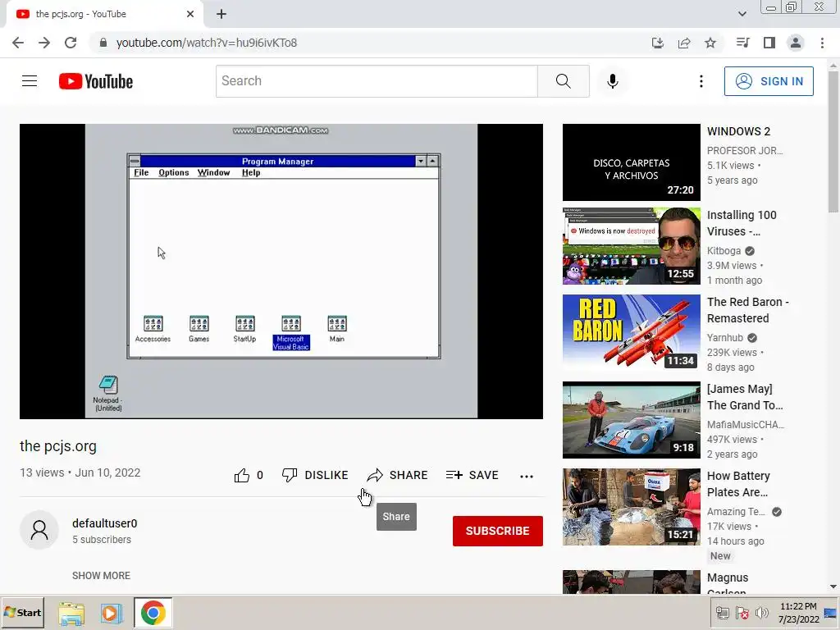
Task: Start voice search with the microphone
Action: 612,81
